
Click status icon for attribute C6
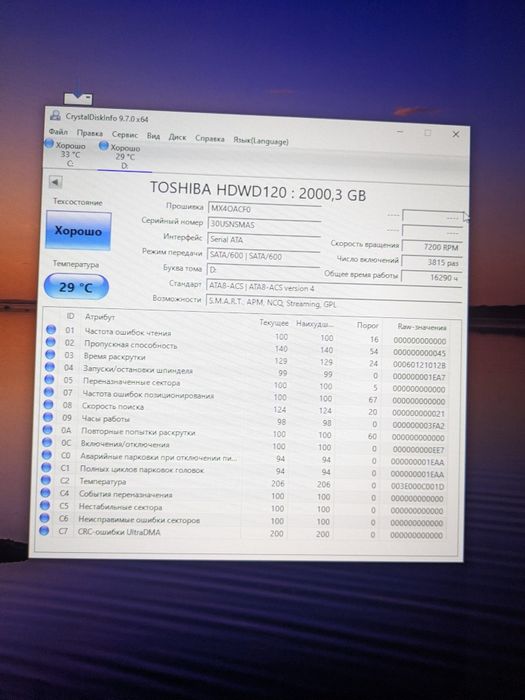click(x=44, y=518)
